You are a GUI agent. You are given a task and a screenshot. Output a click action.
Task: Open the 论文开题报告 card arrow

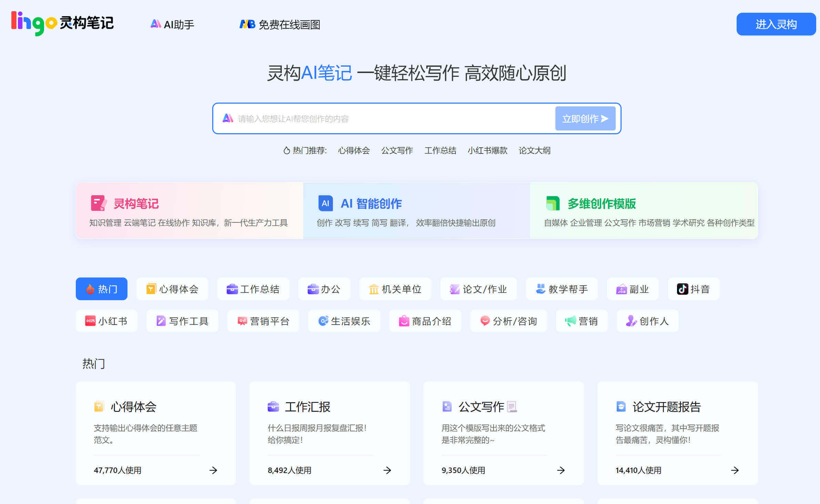pos(734,470)
